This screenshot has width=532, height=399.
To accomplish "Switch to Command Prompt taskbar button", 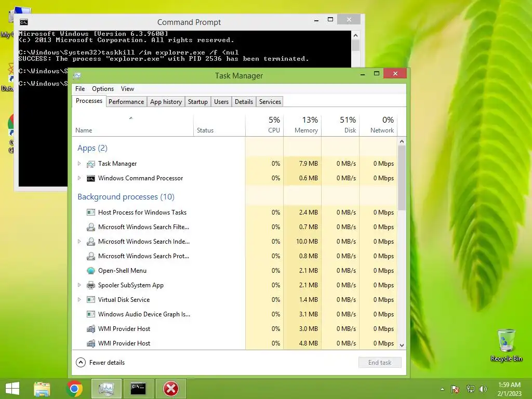I will [x=138, y=389].
